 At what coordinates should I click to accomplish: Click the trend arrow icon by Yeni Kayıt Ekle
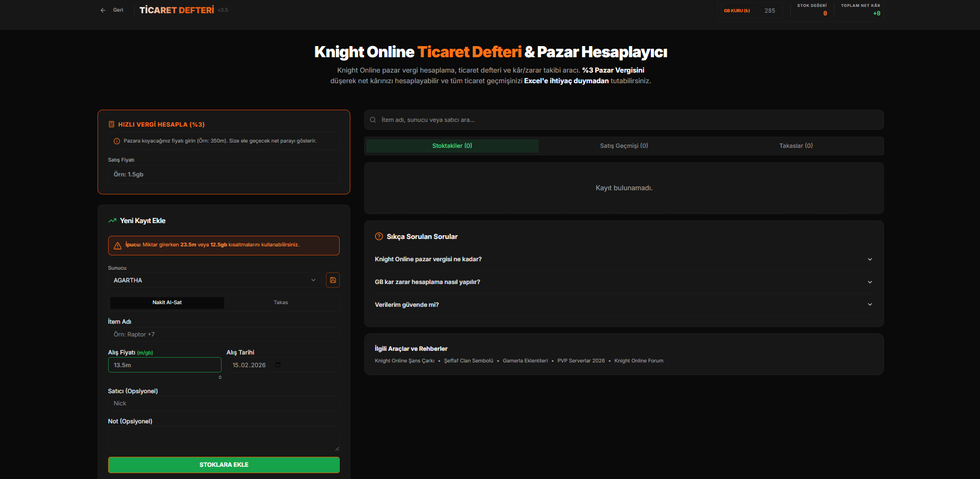[x=112, y=220]
